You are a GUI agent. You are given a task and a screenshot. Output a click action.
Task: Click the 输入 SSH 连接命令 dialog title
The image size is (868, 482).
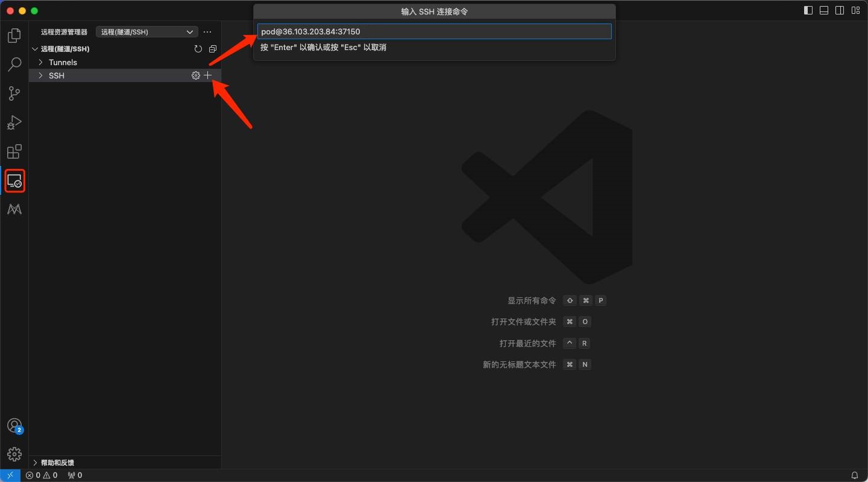(434, 12)
